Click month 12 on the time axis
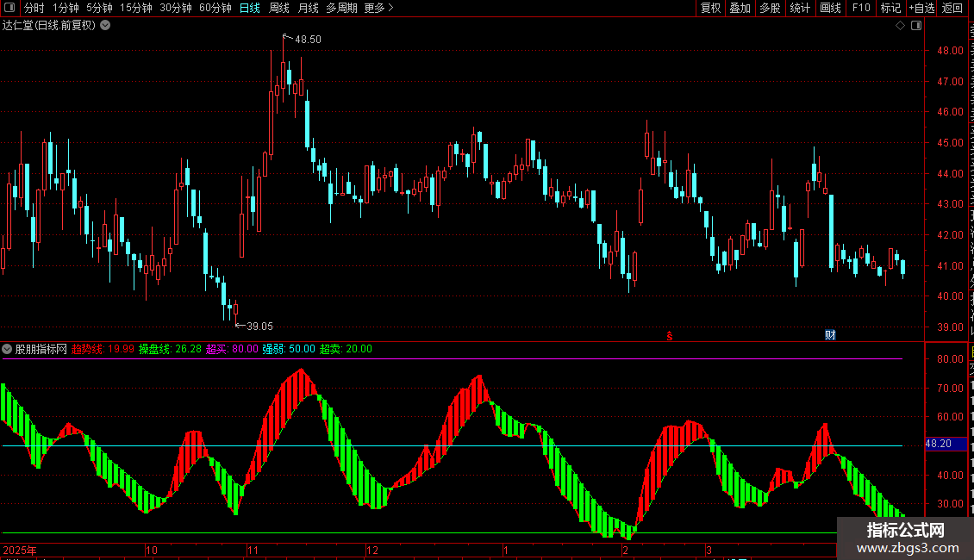Viewport: 974px width, 560px height. point(372,550)
